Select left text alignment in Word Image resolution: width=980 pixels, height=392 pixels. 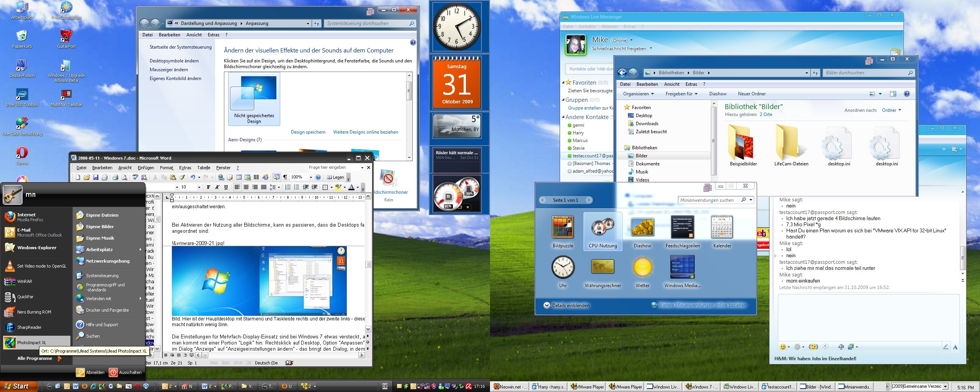coord(237,187)
